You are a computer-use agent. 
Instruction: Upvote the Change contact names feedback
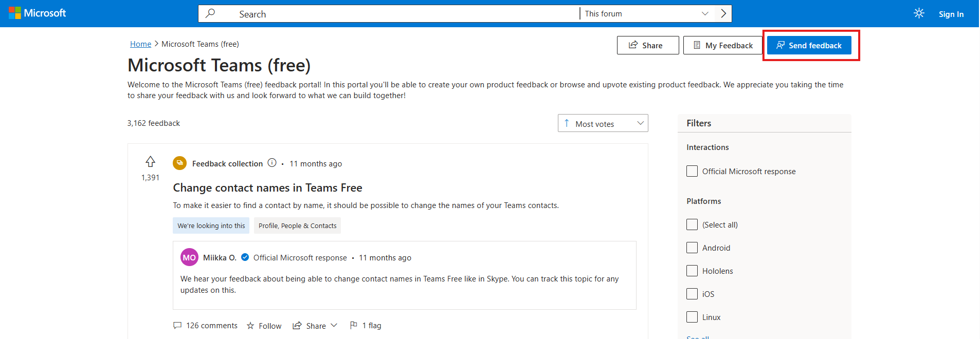[x=150, y=162]
